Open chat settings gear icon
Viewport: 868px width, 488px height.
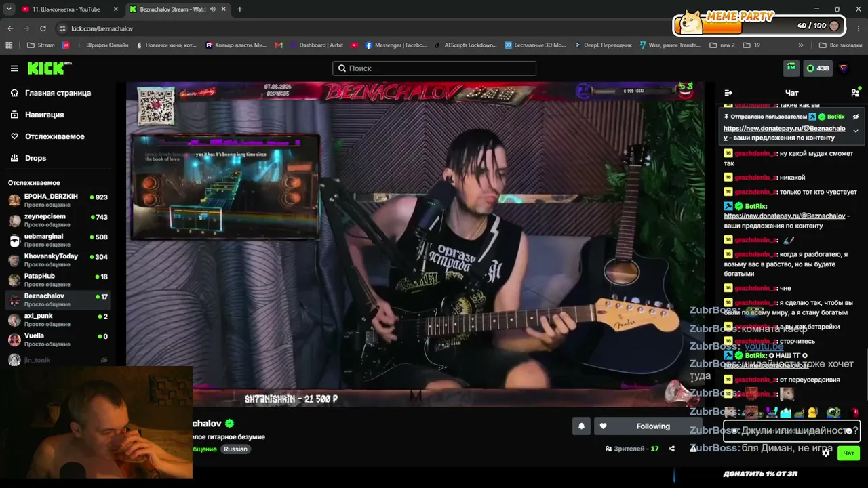[x=826, y=453]
